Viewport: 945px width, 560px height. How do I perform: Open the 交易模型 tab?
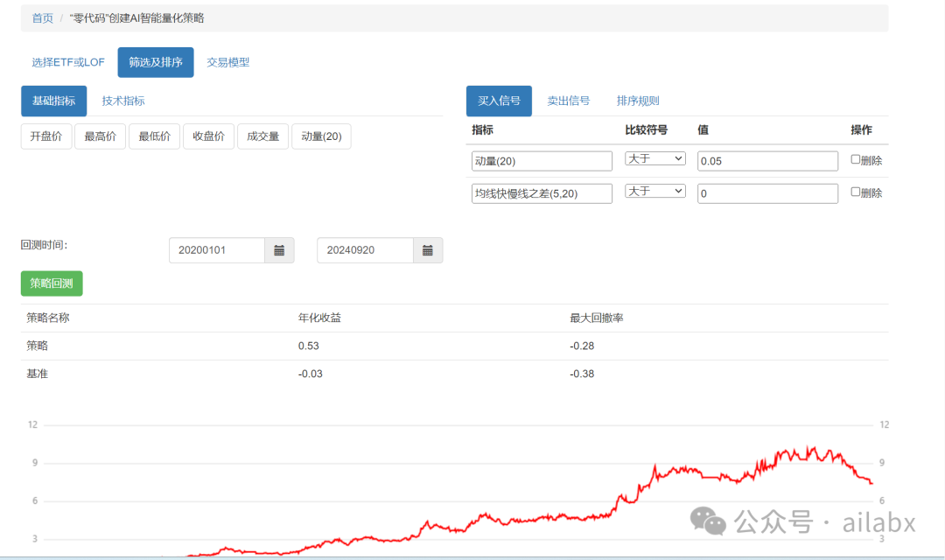point(227,62)
